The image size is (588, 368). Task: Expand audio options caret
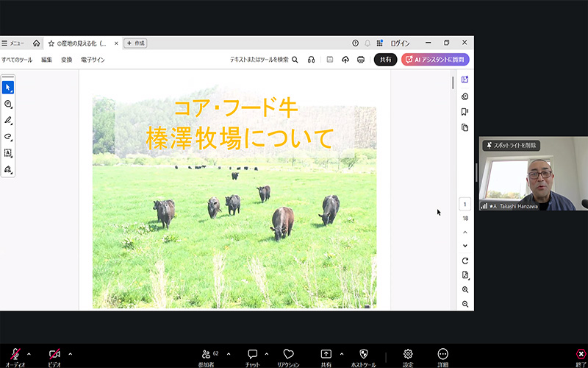click(x=29, y=354)
